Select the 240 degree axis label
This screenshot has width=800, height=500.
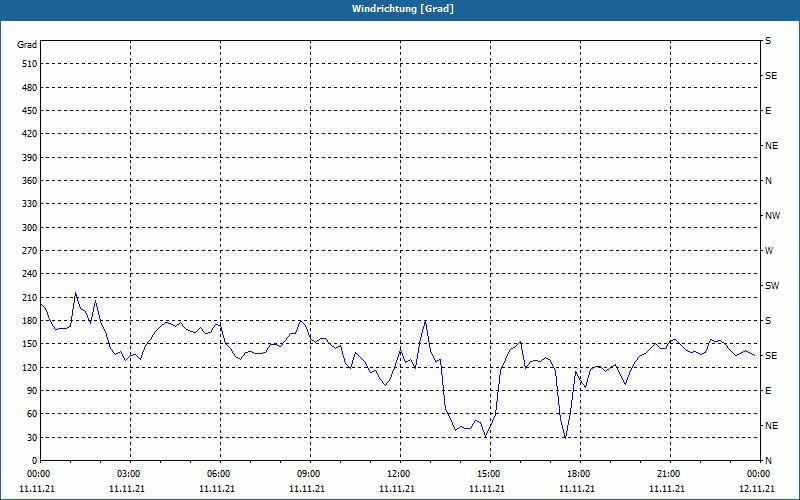30,274
